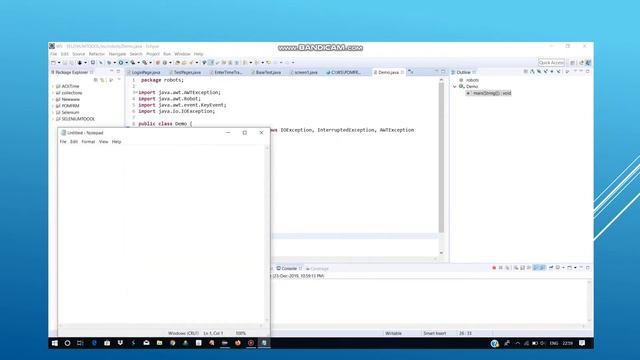Click the ENG language indicator in the tray

[554, 343]
